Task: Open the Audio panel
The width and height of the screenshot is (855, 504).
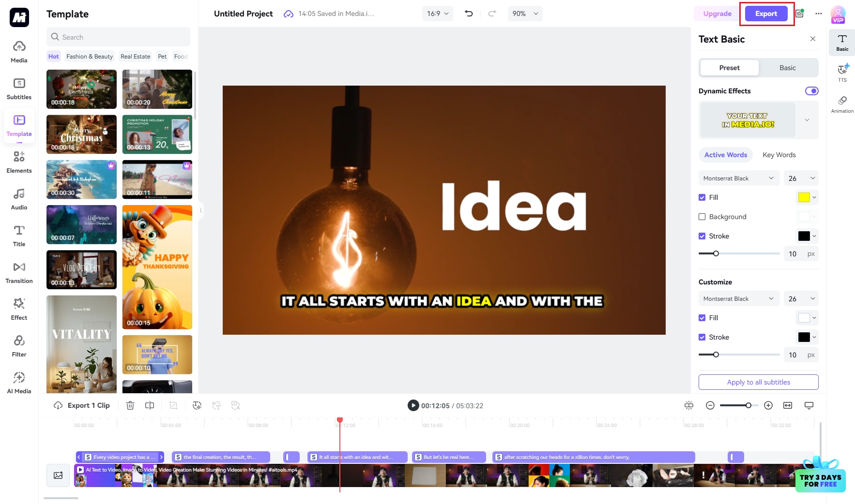Action: click(x=19, y=199)
